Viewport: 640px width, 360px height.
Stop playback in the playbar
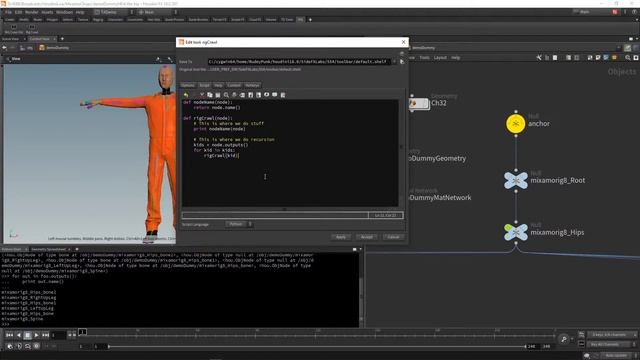[x=27, y=335]
